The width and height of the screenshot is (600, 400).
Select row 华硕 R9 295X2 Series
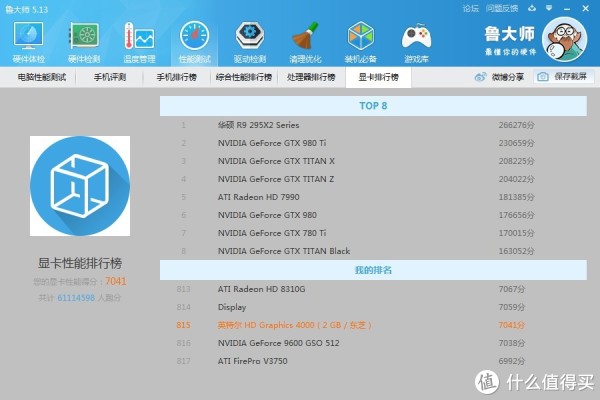click(x=373, y=125)
